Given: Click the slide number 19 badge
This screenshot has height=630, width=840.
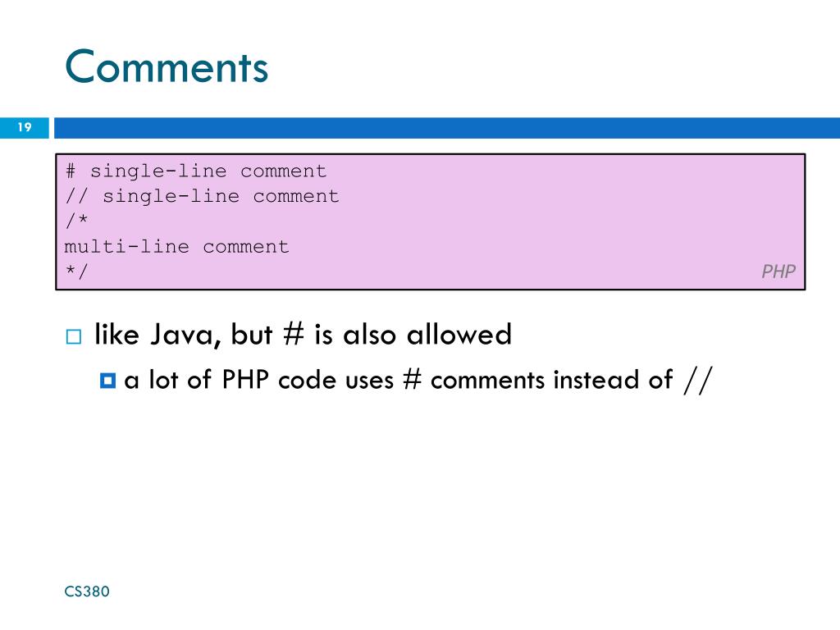Looking at the screenshot, I should coord(24,127).
